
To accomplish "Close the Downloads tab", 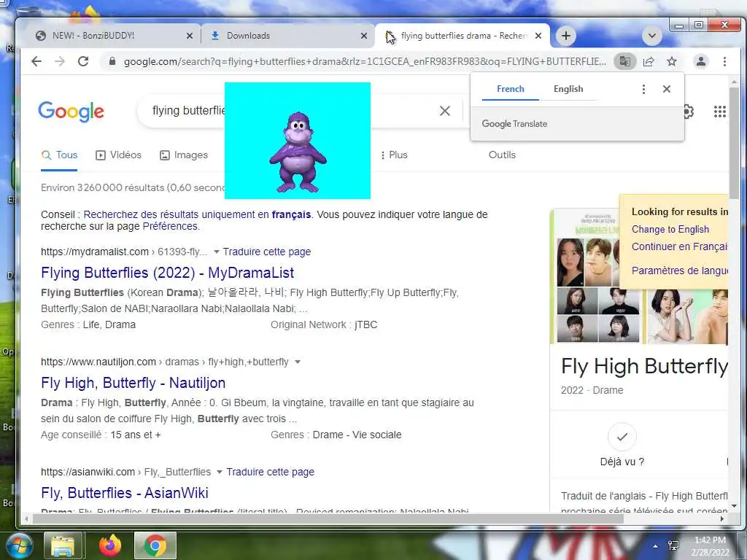I will point(364,36).
